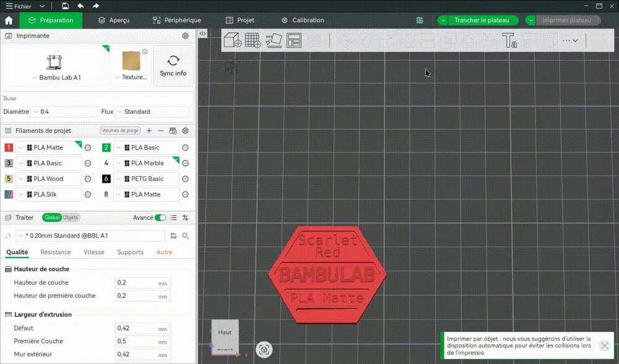Click the Add object cube icon
Screen dimensions: 619x364
click(x=233, y=40)
